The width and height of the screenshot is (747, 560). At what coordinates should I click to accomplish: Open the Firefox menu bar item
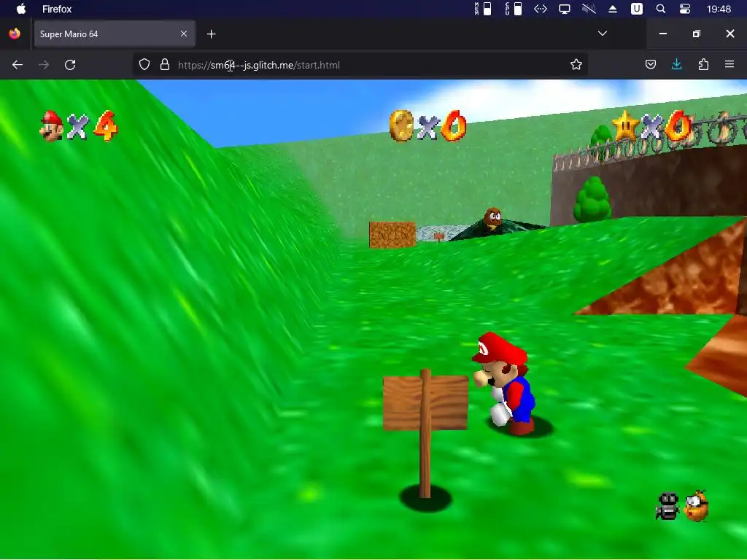click(57, 9)
